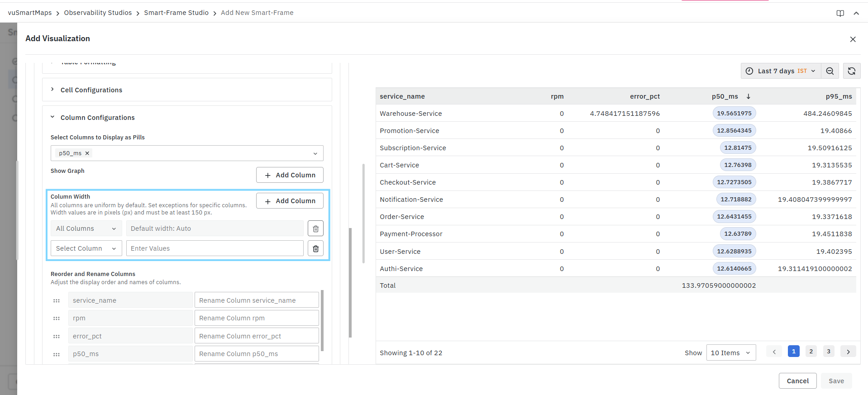Screen dimensions: 868x395
Task: Click the Notification-Service row name
Action: click(411, 200)
